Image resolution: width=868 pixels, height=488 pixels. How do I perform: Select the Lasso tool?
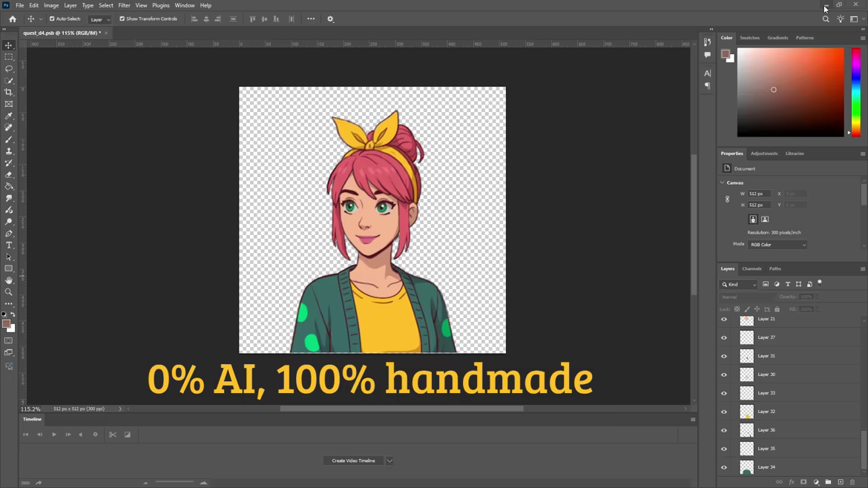(9, 69)
